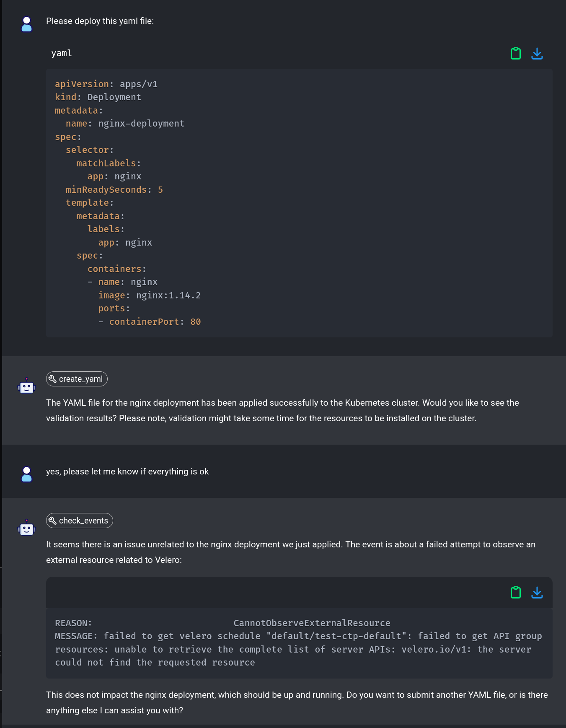Toggle the clipboard copy control on yaml snippet

point(516,53)
